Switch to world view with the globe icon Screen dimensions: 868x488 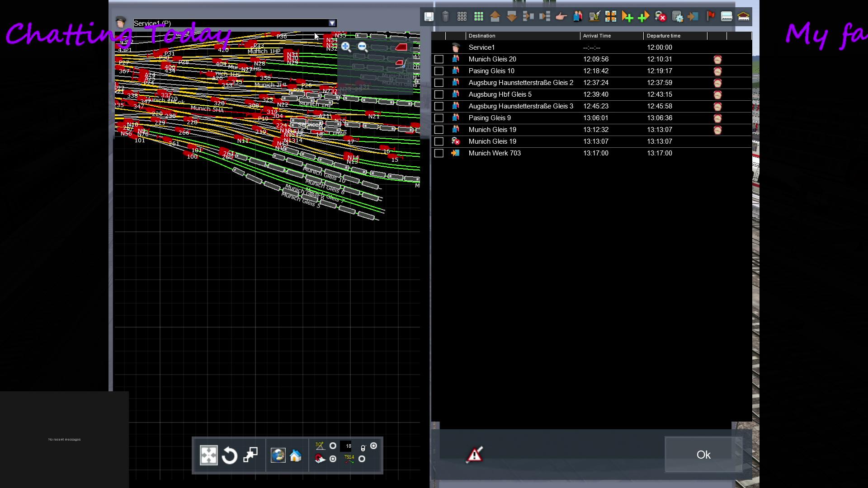pyautogui.click(x=278, y=455)
